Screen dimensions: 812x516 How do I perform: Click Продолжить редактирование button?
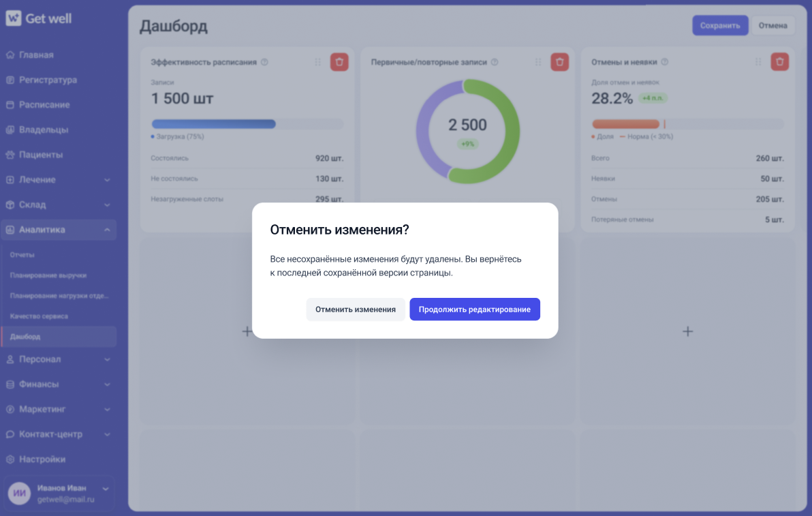tap(474, 309)
